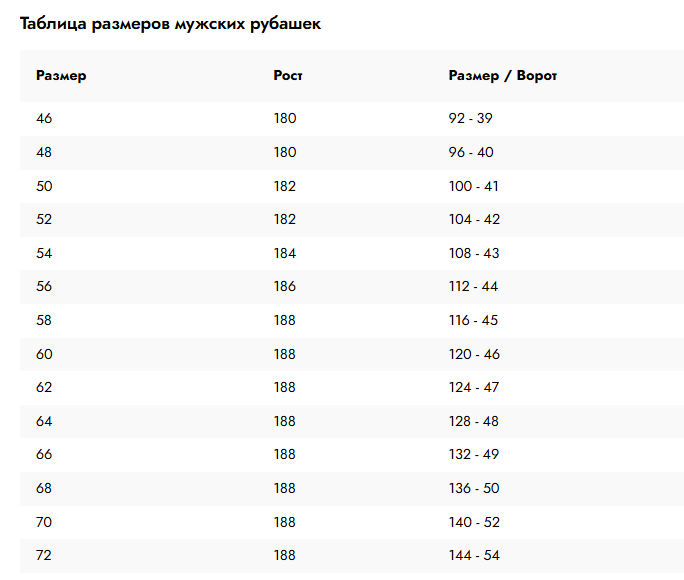Click the "136 - 50" value
Image resolution: width=684 pixels, height=580 pixels.
click(x=474, y=488)
